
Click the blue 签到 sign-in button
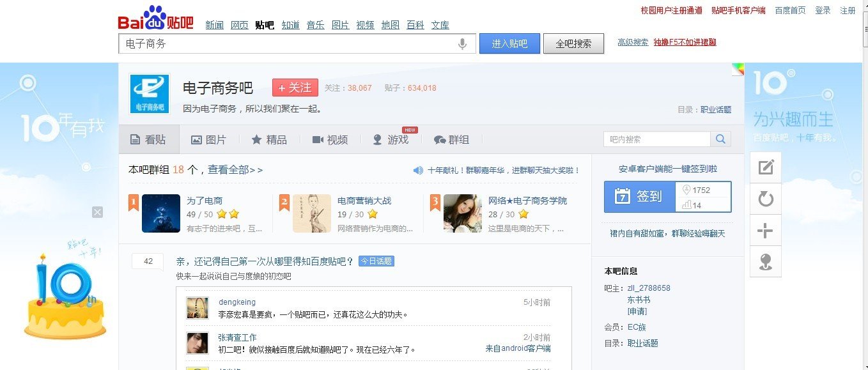point(639,196)
